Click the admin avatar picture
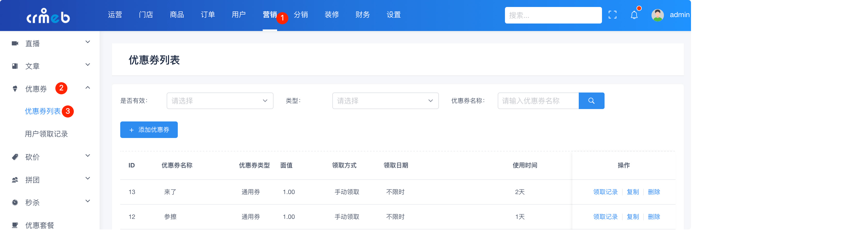This screenshot has height=246, width=868. 657,15
